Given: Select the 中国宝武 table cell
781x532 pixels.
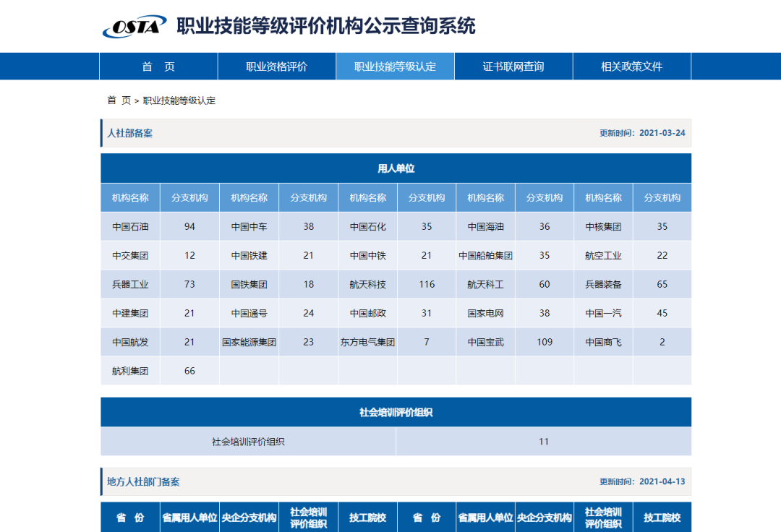Looking at the screenshot, I should (486, 342).
